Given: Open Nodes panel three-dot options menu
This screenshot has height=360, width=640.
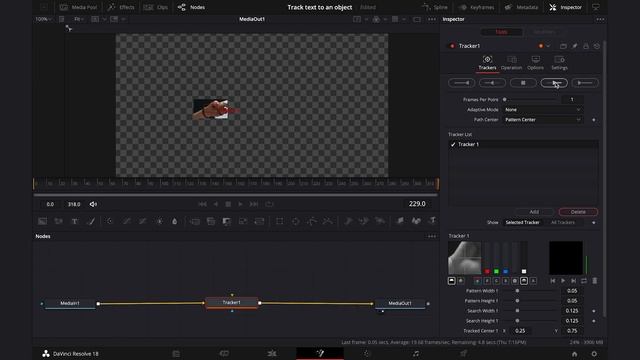Looking at the screenshot, I should pyautogui.click(x=432, y=236).
